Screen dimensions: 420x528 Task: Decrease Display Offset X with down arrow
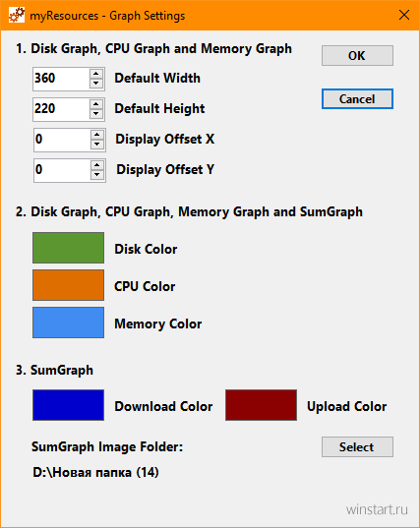[x=97, y=145]
